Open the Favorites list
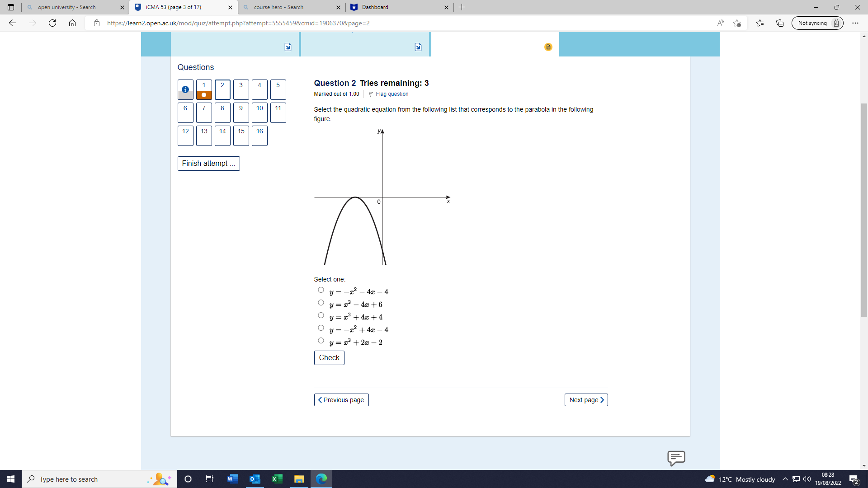Image resolution: width=868 pixels, height=488 pixels. (760, 23)
